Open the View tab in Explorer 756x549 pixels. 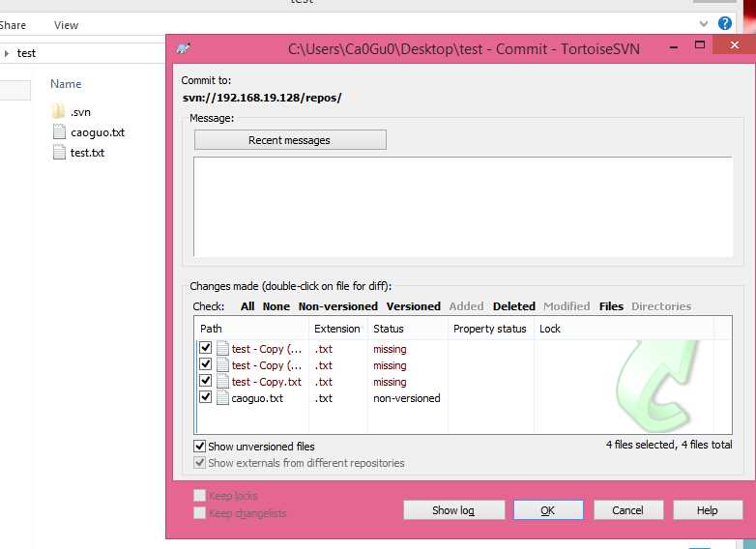[66, 25]
